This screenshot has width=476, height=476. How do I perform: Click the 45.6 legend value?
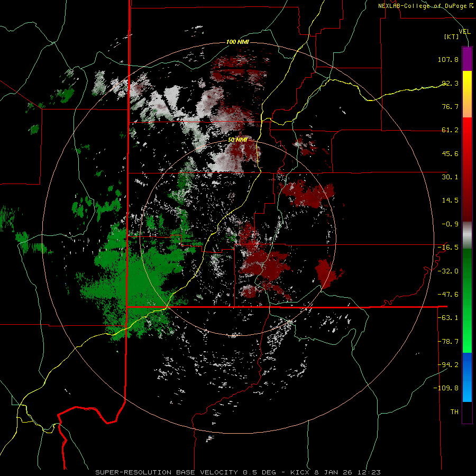point(450,153)
